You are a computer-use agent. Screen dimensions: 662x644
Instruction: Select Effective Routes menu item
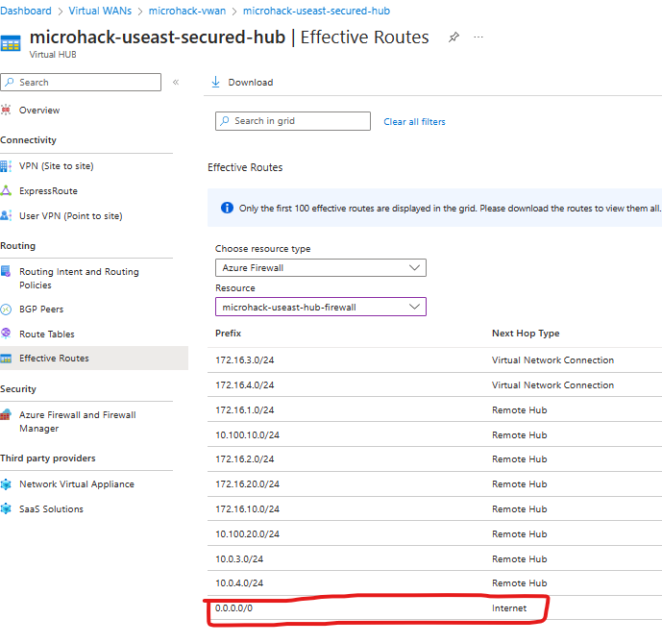tap(54, 359)
